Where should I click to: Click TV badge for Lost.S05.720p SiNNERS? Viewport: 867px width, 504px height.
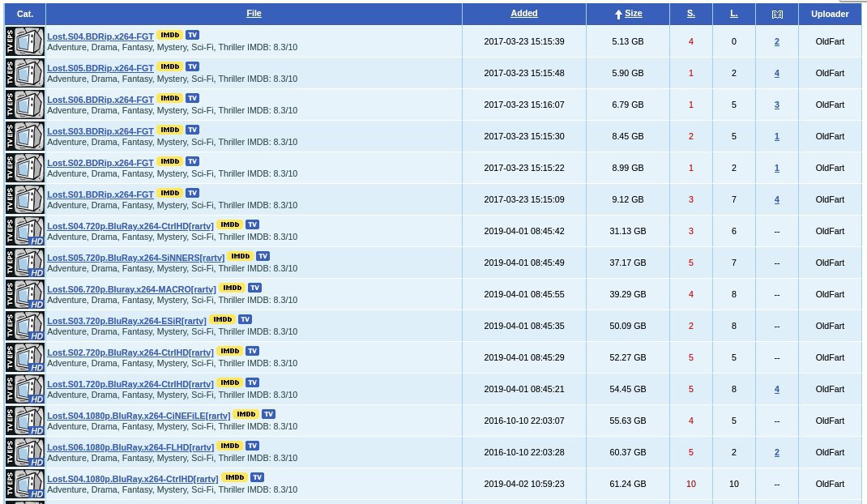coord(263,256)
